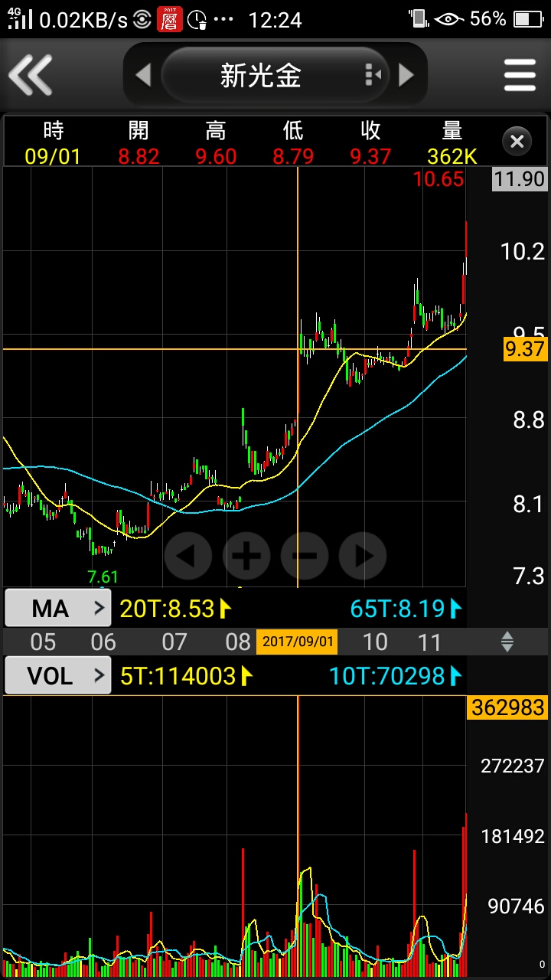This screenshot has height=980, width=551.
Task: Select month 10 on date axis
Action: [x=374, y=642]
